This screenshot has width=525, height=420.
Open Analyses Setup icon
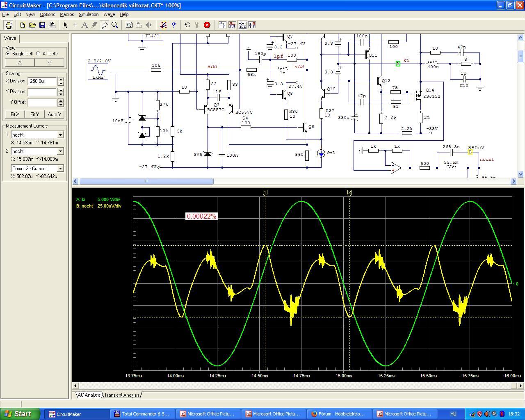click(x=164, y=25)
